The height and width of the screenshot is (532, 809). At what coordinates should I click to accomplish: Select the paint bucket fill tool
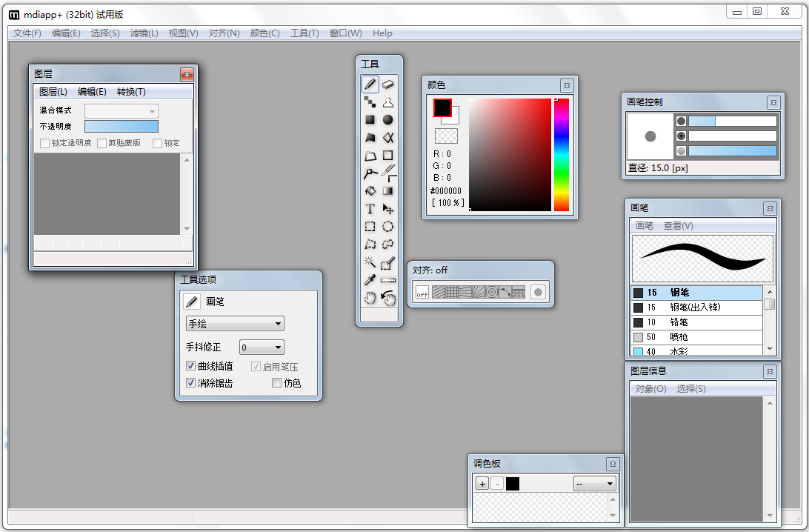coord(370,191)
